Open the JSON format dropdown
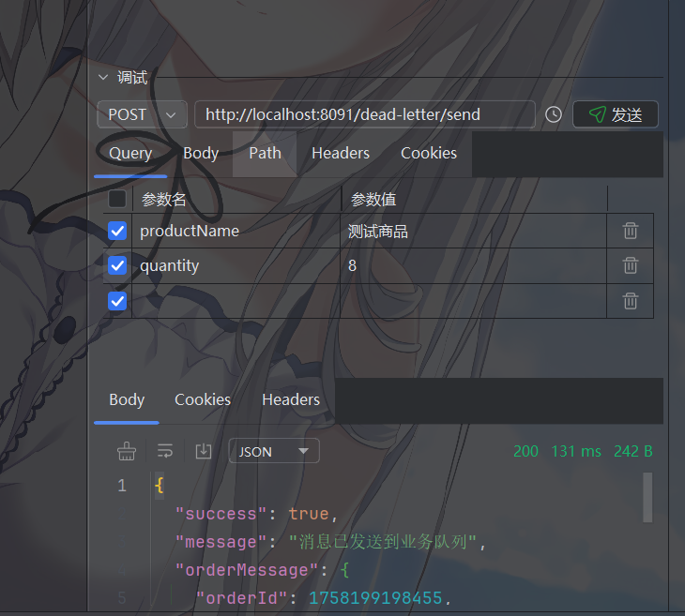The image size is (685, 616). pyautogui.click(x=274, y=451)
